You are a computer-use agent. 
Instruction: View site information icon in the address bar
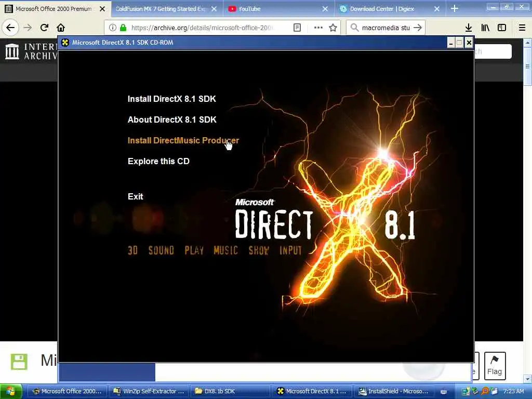coord(113,28)
